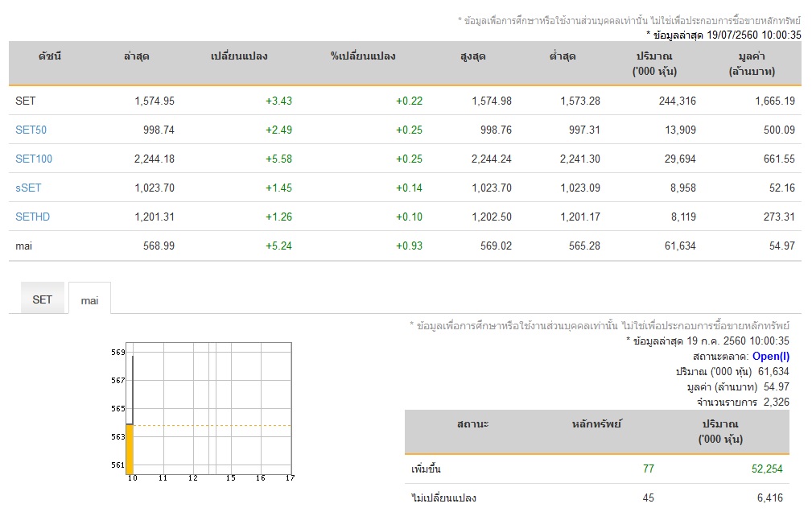812x512 pixels.
Task: Open the SET100 index link
Action: pyautogui.click(x=34, y=159)
